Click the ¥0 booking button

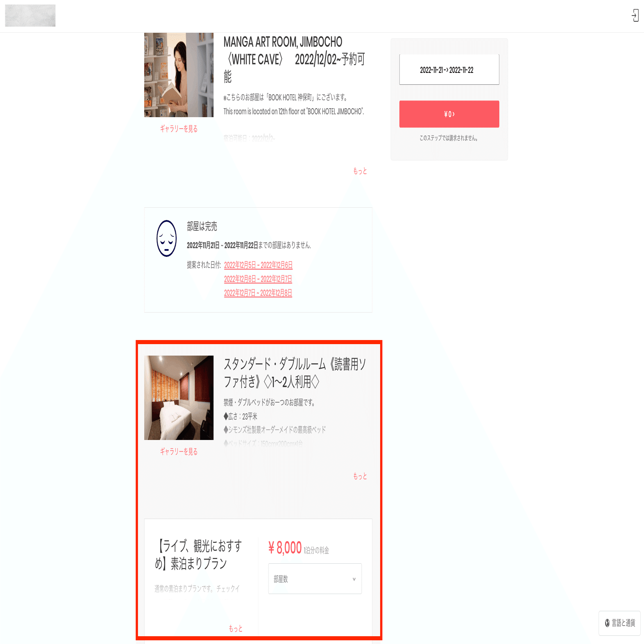[x=449, y=114]
